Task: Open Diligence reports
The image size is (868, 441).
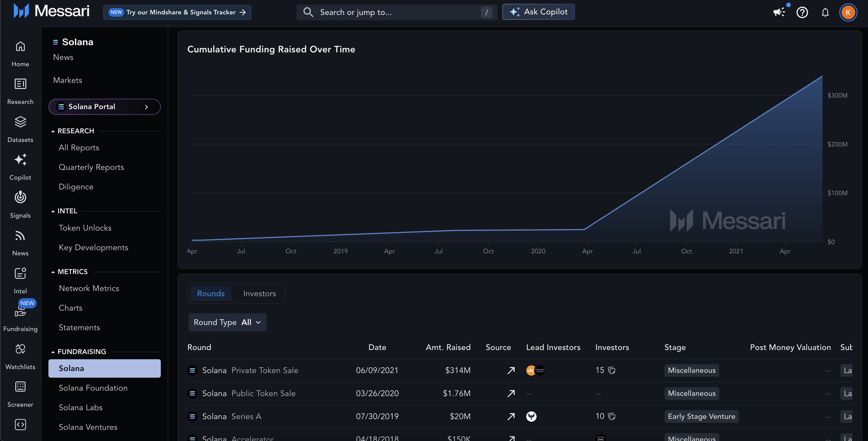Action: tap(76, 187)
